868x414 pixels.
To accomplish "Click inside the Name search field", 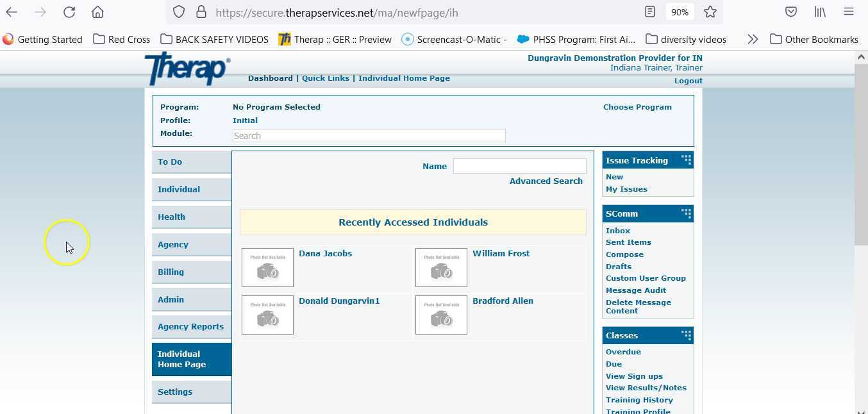I will tap(519, 165).
